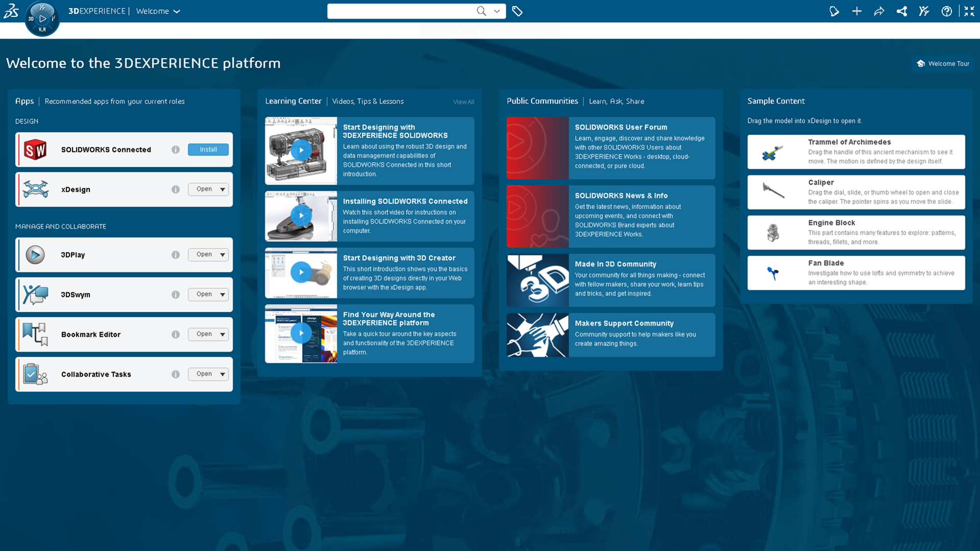Click in the top search field
The image size is (980, 551).
click(401, 11)
